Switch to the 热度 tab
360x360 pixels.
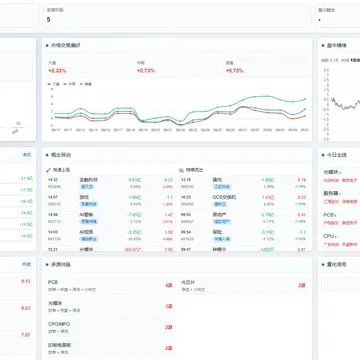pyautogui.click(x=27, y=264)
